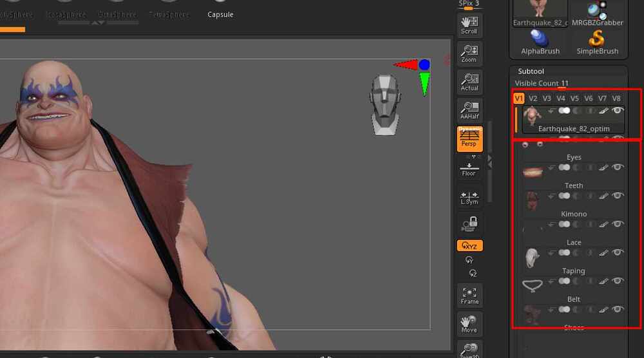Toggle XYZ rotation mode

coord(469,245)
